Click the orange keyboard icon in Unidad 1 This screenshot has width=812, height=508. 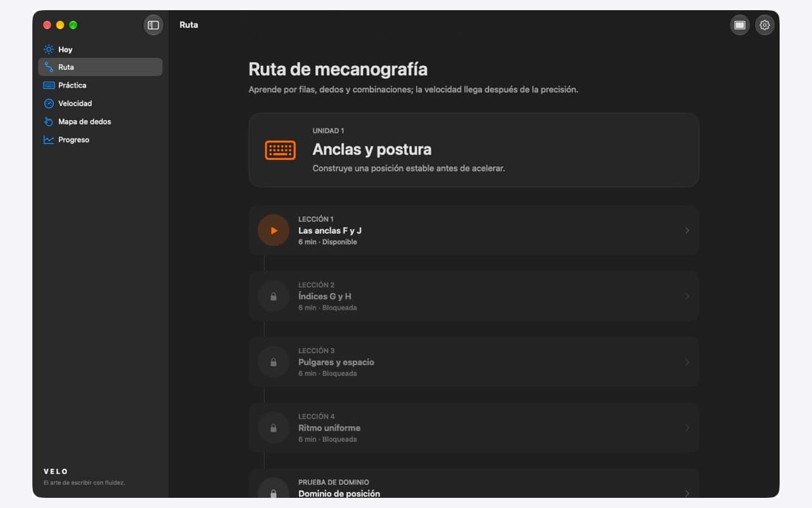(x=280, y=150)
